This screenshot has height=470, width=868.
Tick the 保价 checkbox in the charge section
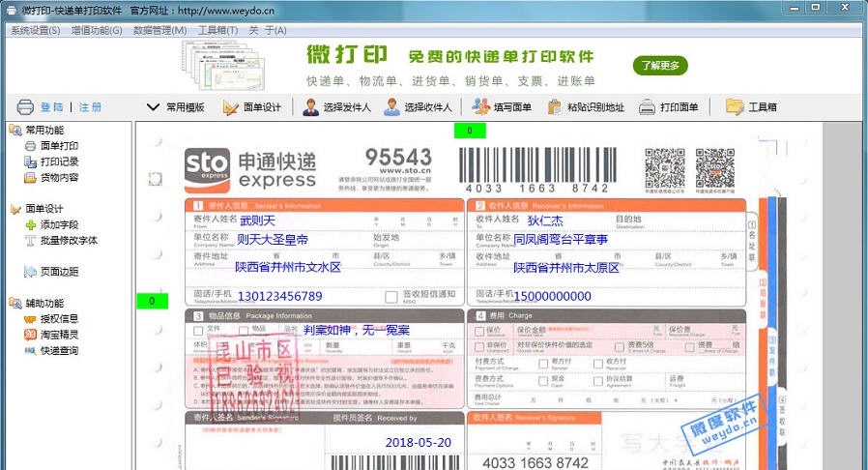tap(479, 332)
